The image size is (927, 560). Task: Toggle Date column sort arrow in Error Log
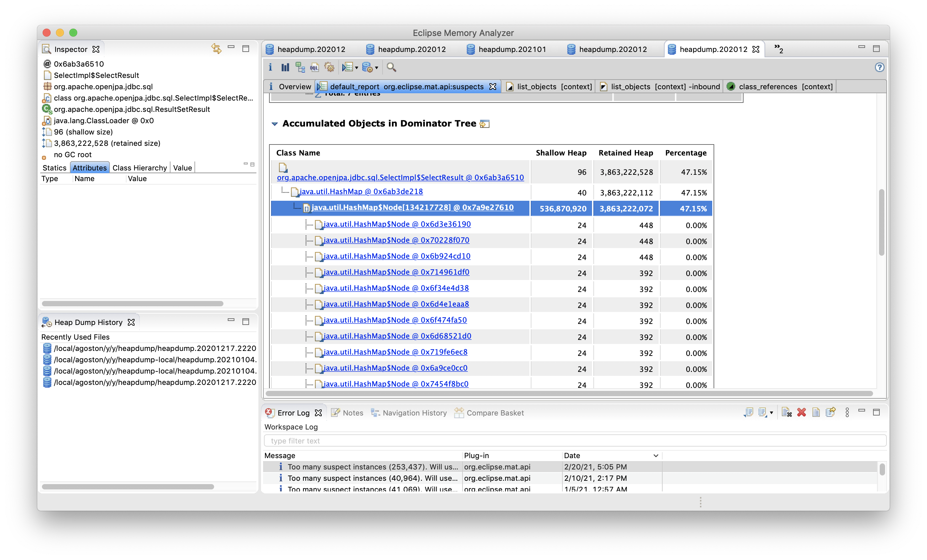coord(656,455)
